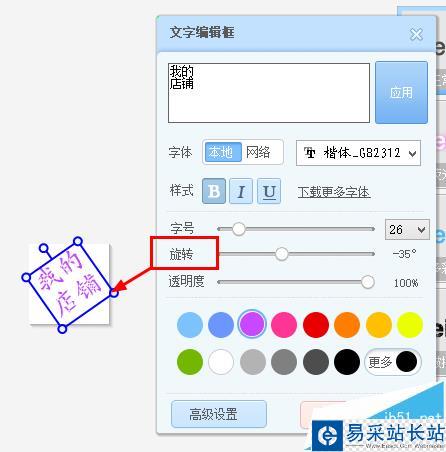Pick the dark gray color swatch
446x452 pixels.
pyautogui.click(x=316, y=362)
